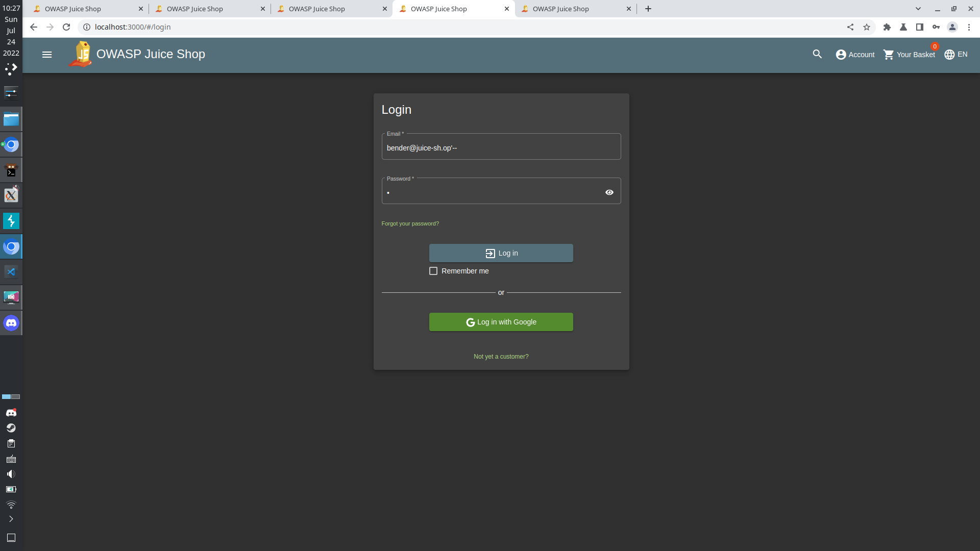Viewport: 980px width, 551px height.
Task: Open the Wi-Fi network tray icon
Action: tap(11, 505)
